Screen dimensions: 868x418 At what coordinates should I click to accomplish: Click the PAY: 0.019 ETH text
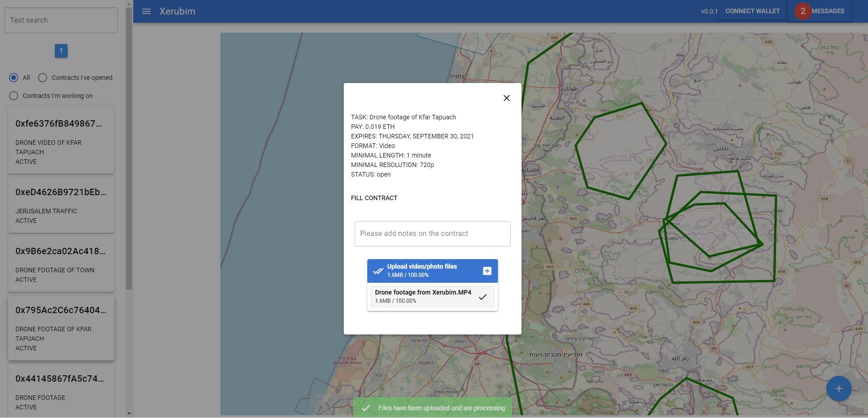pos(373,127)
